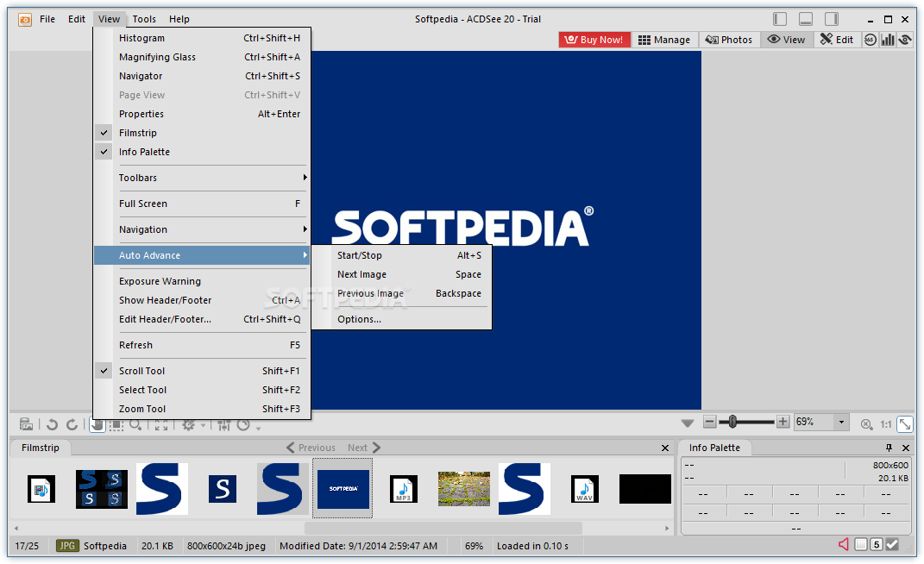Select the WAV file thumbnail
The width and height of the screenshot is (924, 564).
585,489
